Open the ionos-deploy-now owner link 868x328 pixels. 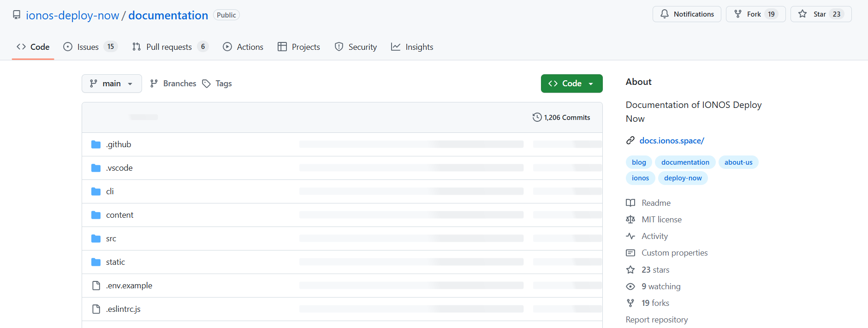(x=72, y=15)
